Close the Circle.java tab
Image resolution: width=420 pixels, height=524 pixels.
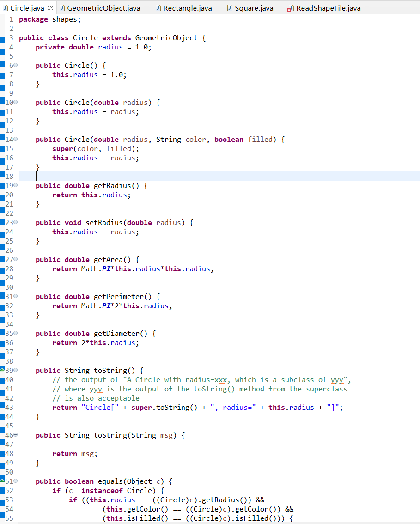point(50,7)
